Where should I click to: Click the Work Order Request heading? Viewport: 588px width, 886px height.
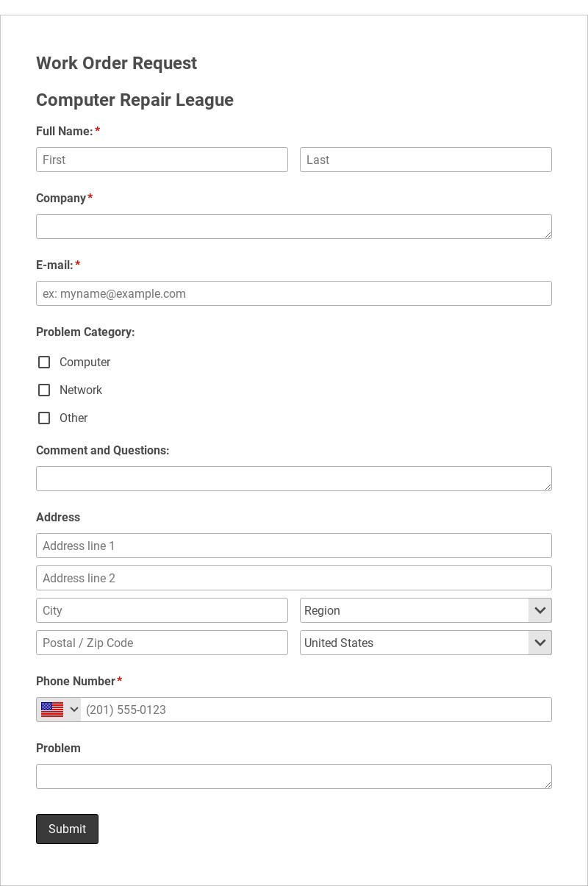click(x=116, y=63)
